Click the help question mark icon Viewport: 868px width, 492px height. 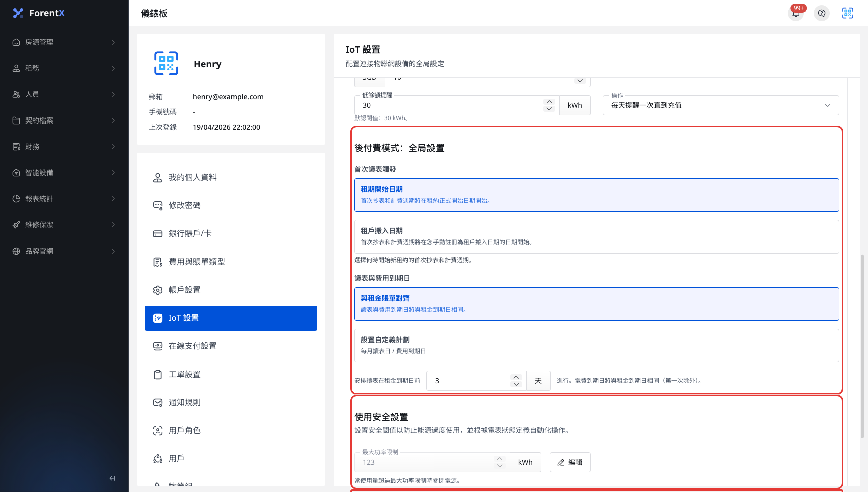click(x=822, y=13)
